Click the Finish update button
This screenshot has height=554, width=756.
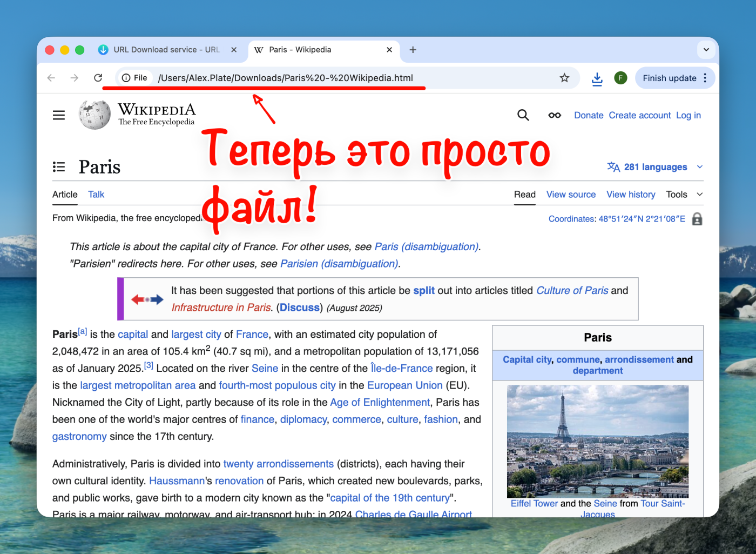click(671, 77)
